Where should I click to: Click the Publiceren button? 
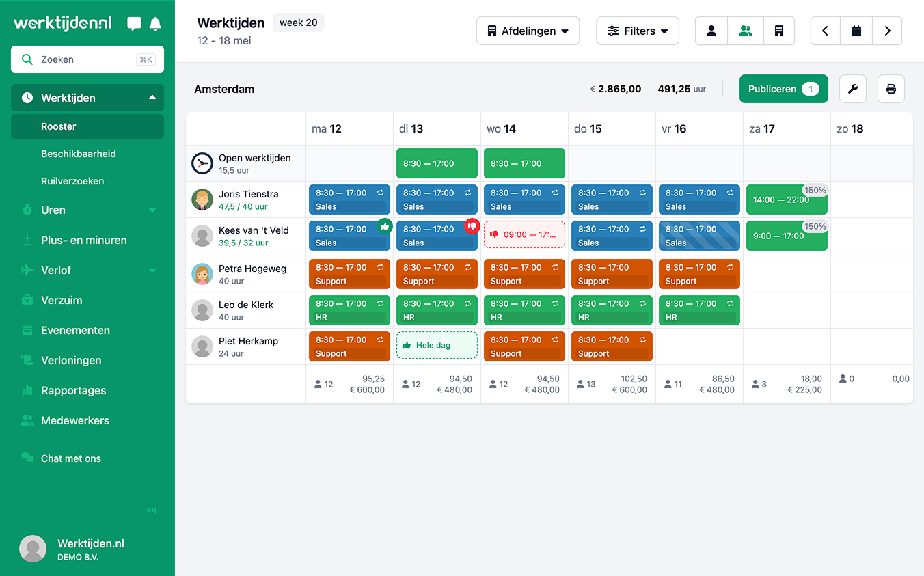click(x=783, y=89)
